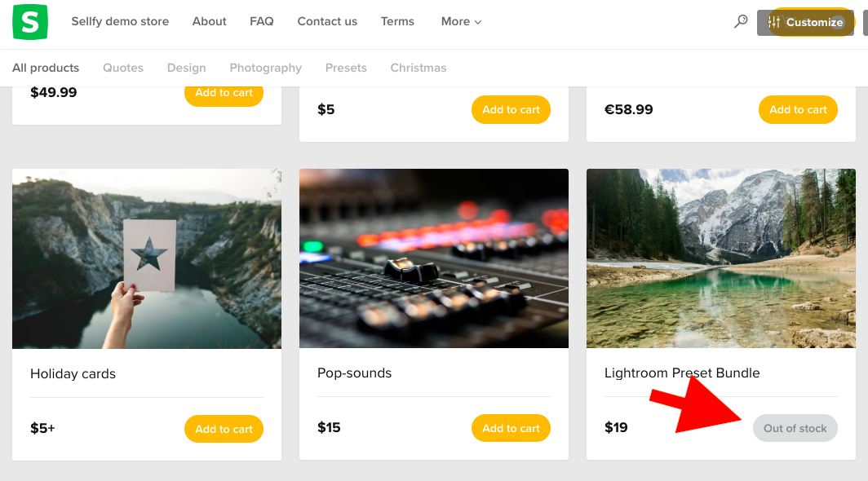Open the search magnifier icon
Screen dimensions: 868x481
(741, 21)
